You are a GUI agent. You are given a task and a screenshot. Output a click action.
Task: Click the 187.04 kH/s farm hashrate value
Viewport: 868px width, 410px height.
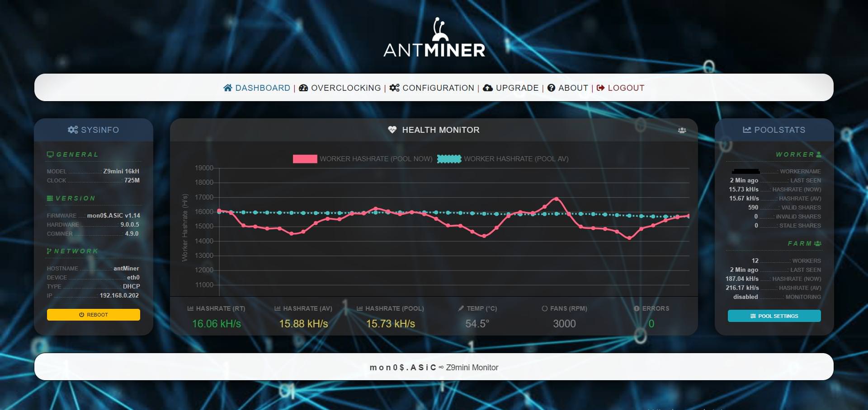tap(742, 279)
